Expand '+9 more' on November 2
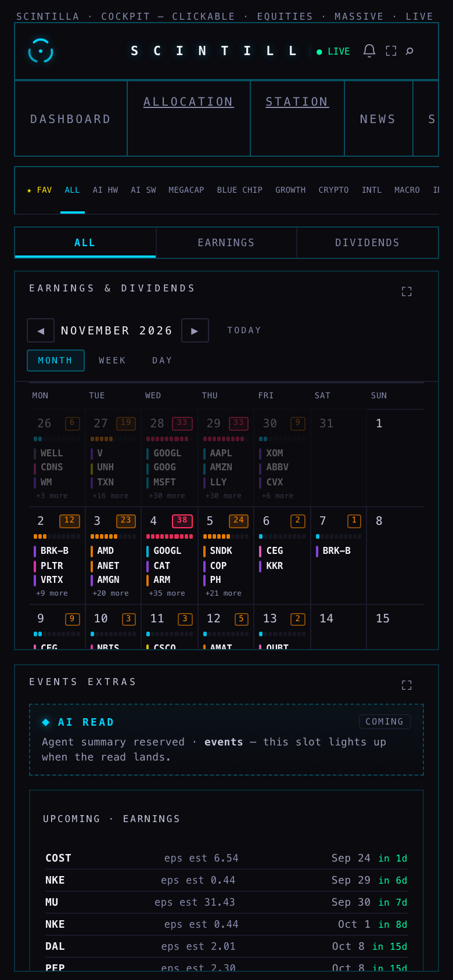The width and height of the screenshot is (453, 980). [x=52, y=593]
